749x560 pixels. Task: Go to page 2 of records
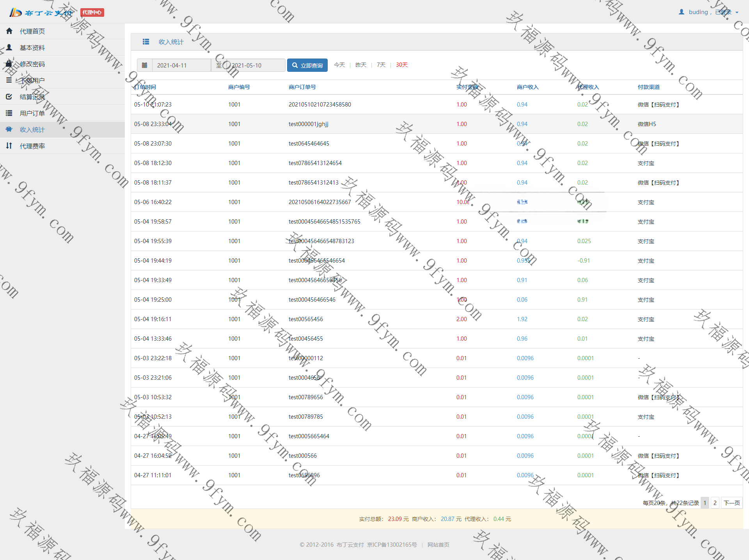pyautogui.click(x=715, y=503)
